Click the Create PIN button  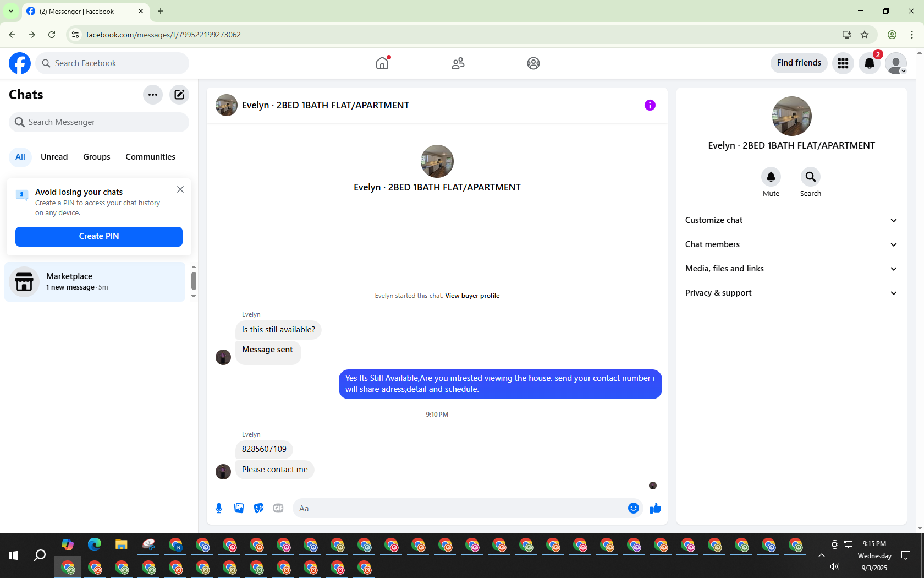pos(99,237)
